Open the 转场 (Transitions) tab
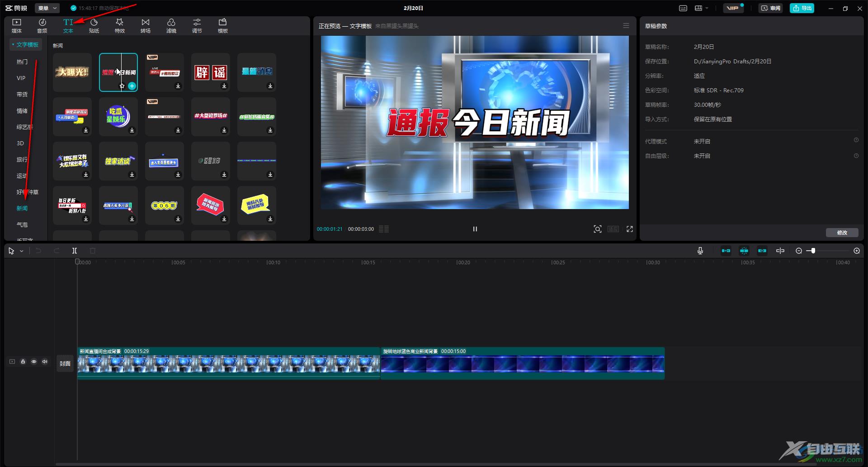Image resolution: width=868 pixels, height=467 pixels. (x=146, y=26)
